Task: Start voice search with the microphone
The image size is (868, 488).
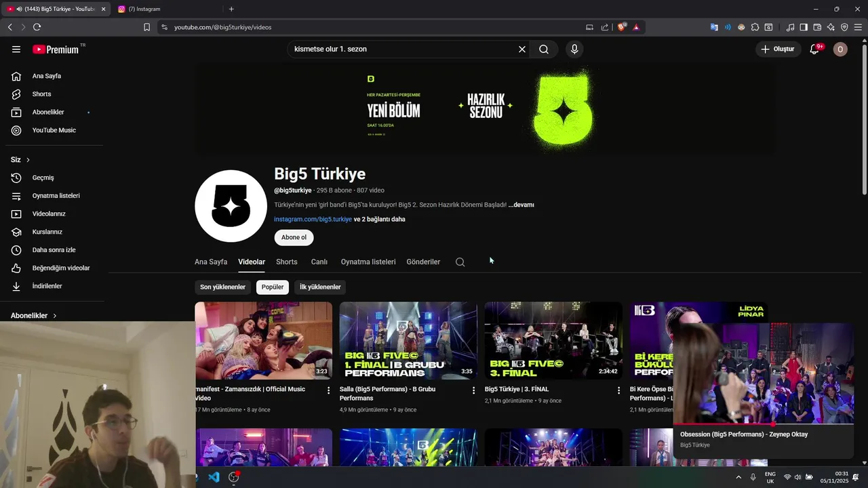Action: [574, 49]
